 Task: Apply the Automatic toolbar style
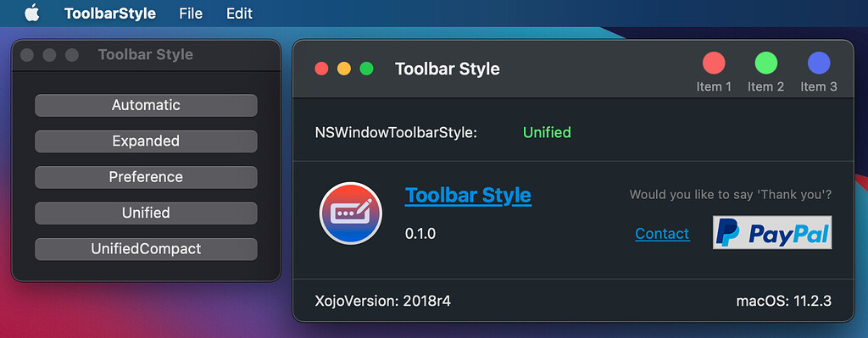[146, 105]
